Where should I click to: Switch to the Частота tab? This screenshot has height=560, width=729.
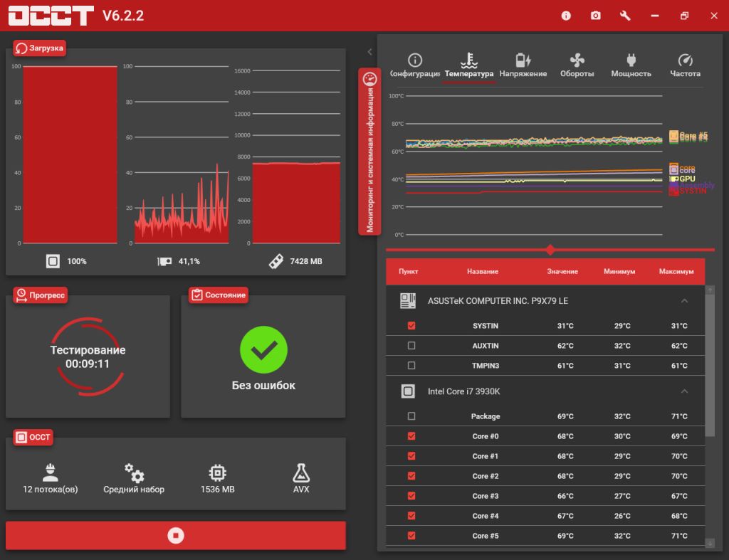pyautogui.click(x=685, y=65)
